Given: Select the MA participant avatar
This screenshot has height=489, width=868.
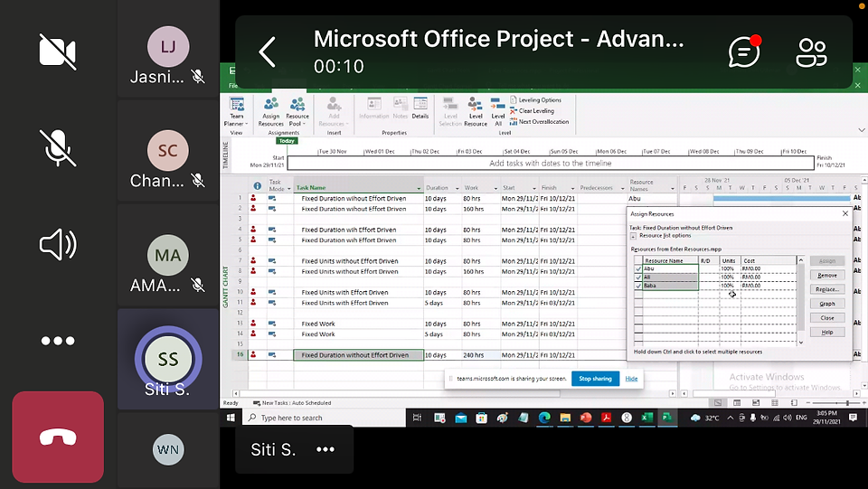Looking at the screenshot, I should [168, 255].
